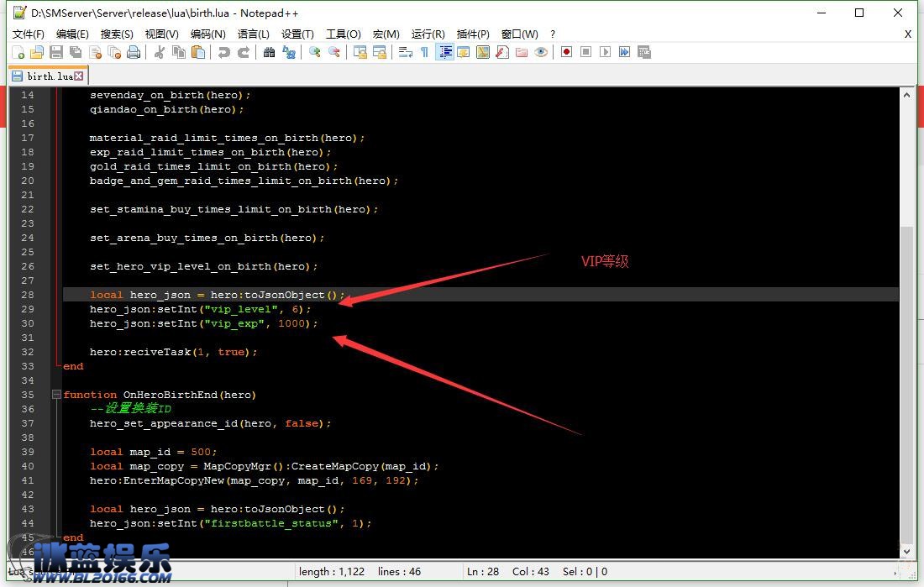Click "firstbattle_status" text on line 44

(271, 523)
